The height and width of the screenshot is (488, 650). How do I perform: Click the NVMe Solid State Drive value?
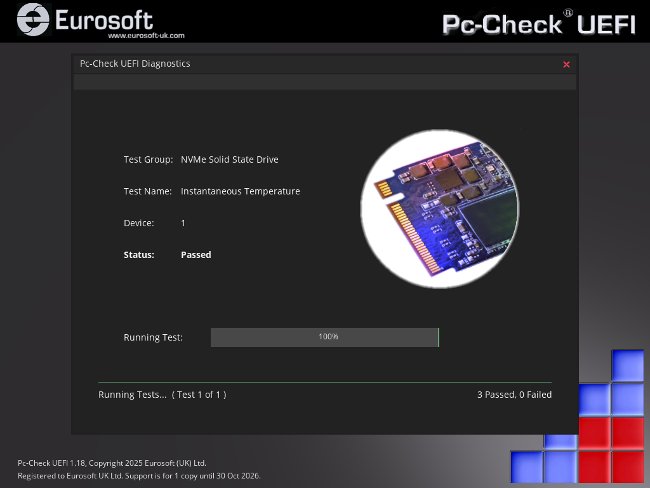229,159
